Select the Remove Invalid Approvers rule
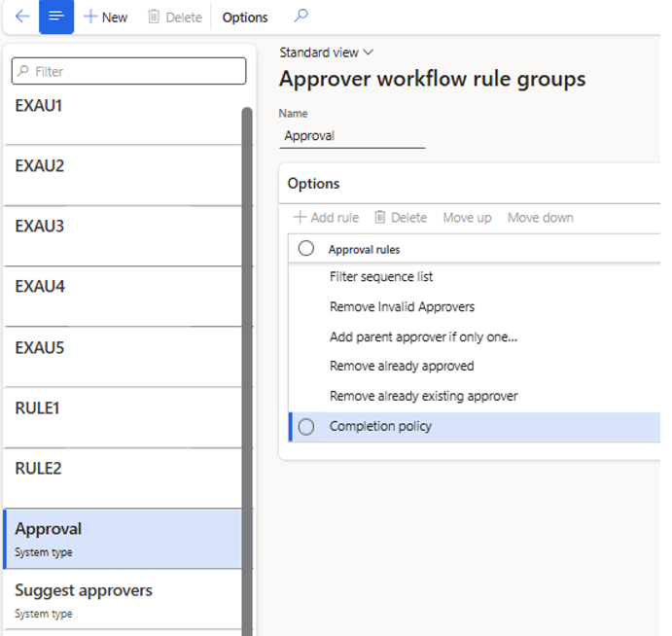 pos(402,307)
